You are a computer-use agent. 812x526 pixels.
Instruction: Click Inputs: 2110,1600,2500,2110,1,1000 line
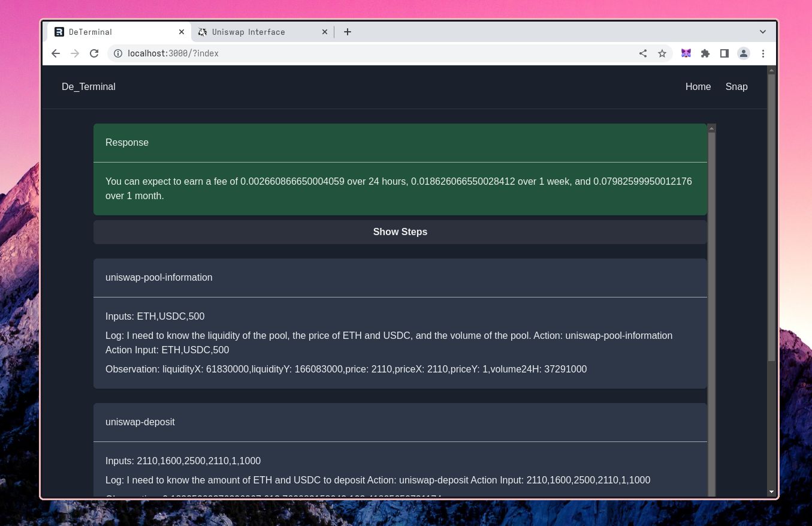(183, 461)
